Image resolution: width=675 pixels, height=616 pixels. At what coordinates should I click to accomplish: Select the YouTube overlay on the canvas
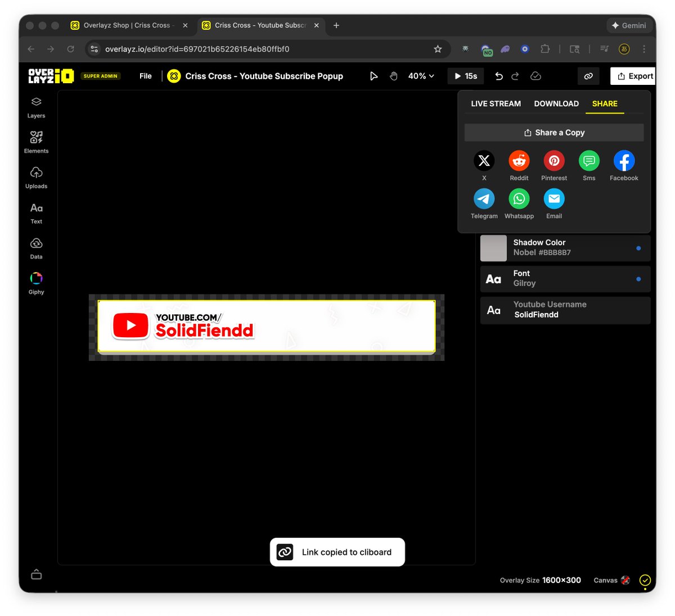(267, 327)
